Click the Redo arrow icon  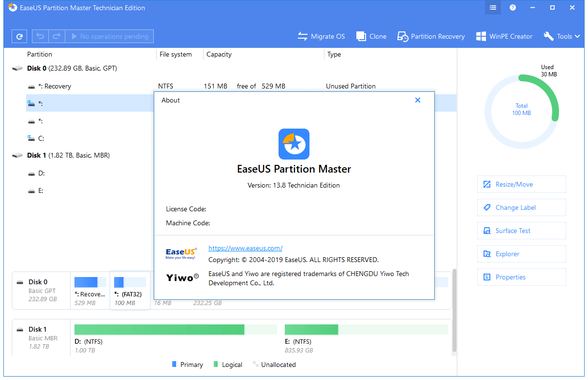pos(56,36)
